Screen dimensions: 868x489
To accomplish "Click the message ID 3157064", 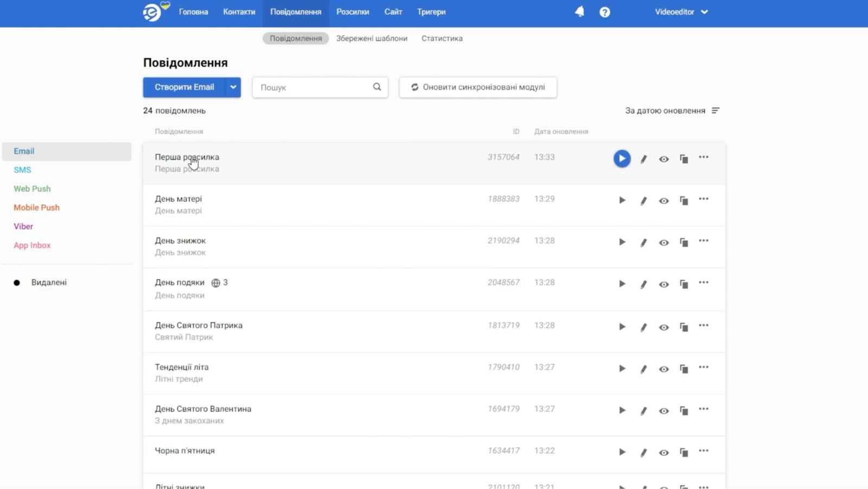I will (503, 157).
